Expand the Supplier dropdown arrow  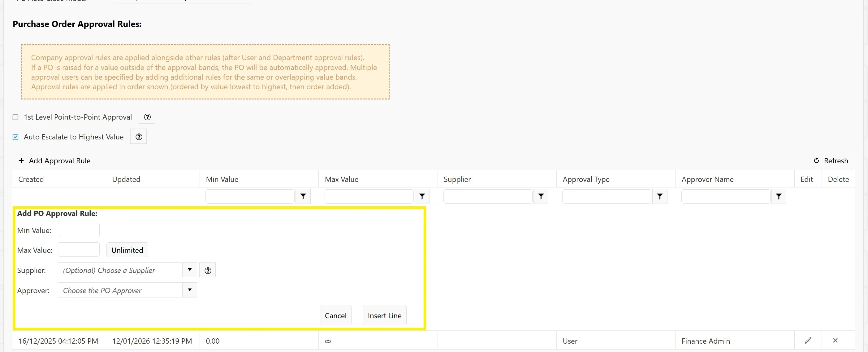190,270
